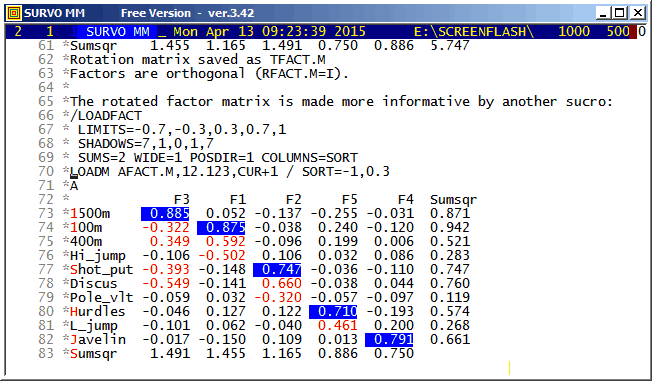This screenshot has height=381, width=652.
Task: Click the highlighted 0.791 Javelin loading
Action: click(389, 340)
